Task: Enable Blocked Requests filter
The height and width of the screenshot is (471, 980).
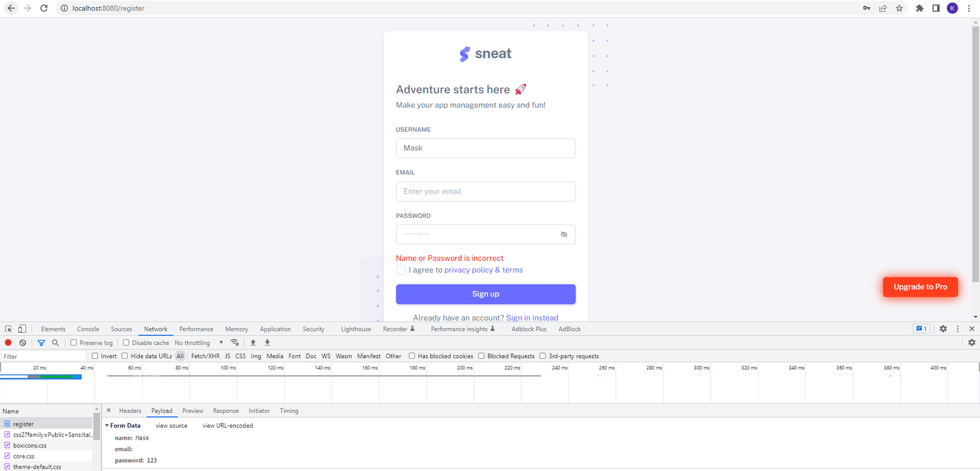Action: tap(482, 356)
